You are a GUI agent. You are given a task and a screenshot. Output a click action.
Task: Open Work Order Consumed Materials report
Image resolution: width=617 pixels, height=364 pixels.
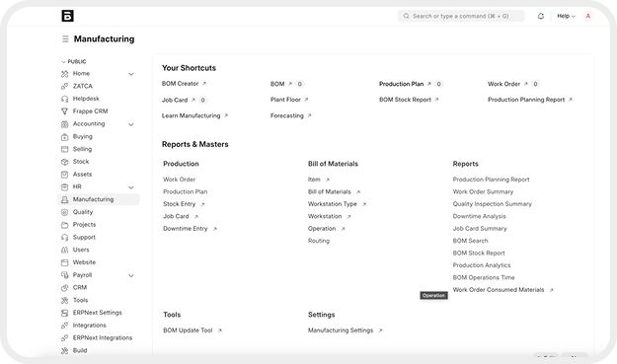[502, 290]
